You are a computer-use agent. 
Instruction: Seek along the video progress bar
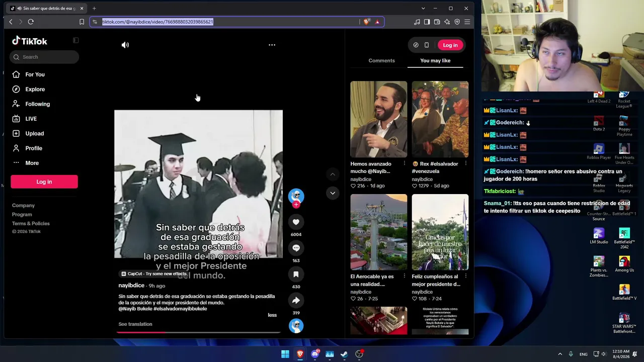click(198, 332)
